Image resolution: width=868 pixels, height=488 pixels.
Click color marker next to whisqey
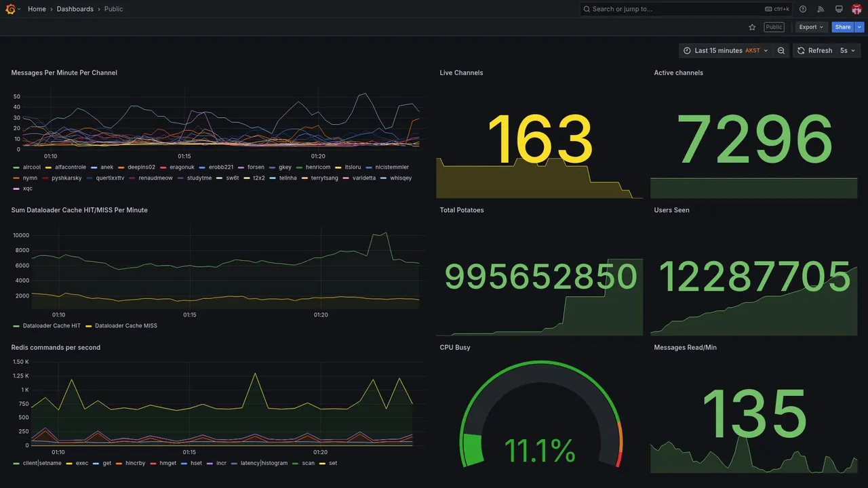(x=383, y=178)
